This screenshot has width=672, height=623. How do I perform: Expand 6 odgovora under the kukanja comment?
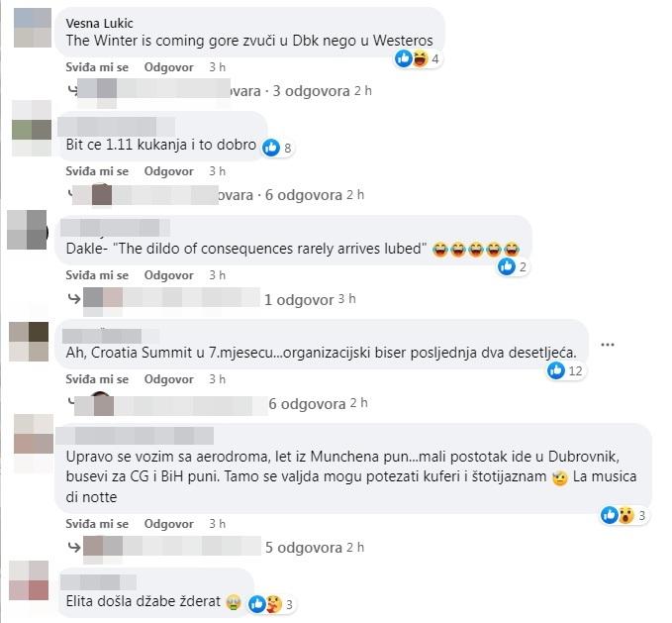coord(304,195)
